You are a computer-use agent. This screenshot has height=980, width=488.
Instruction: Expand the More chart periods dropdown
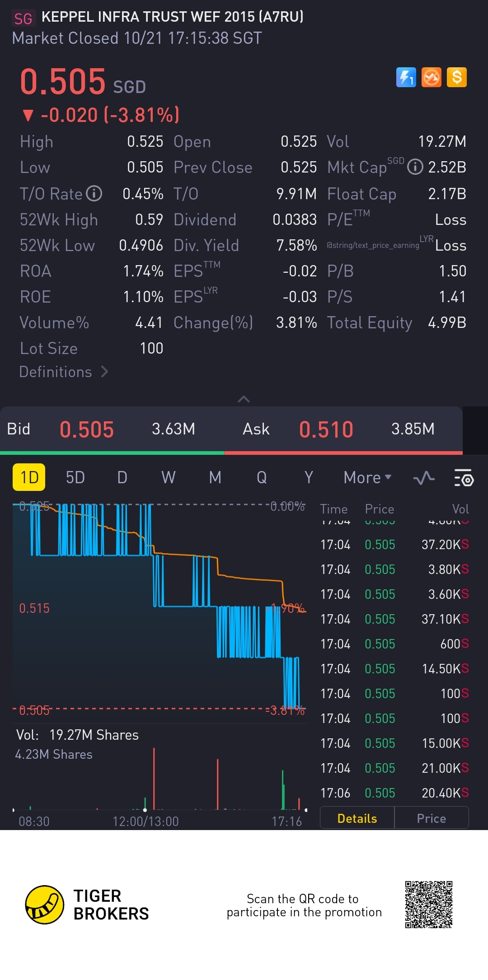[x=367, y=477]
